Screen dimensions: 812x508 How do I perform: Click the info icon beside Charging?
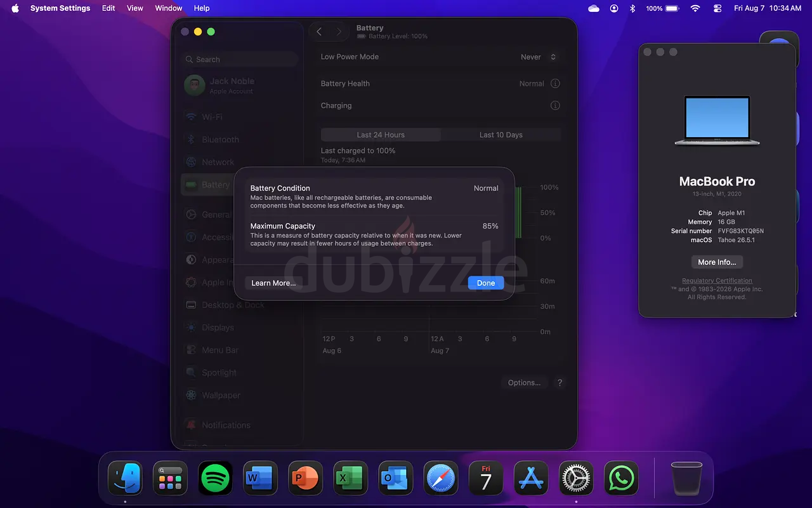coord(555,105)
